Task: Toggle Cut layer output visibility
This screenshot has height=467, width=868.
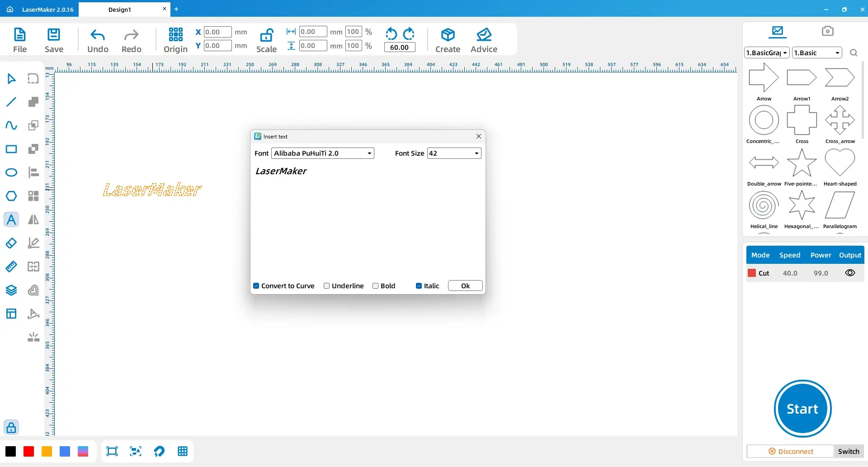Action: [850, 273]
